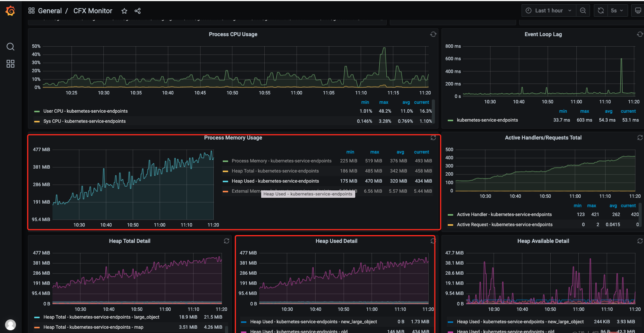Sort CPU legend by current column
Viewport: 644px width, 333px height.
pos(421,102)
